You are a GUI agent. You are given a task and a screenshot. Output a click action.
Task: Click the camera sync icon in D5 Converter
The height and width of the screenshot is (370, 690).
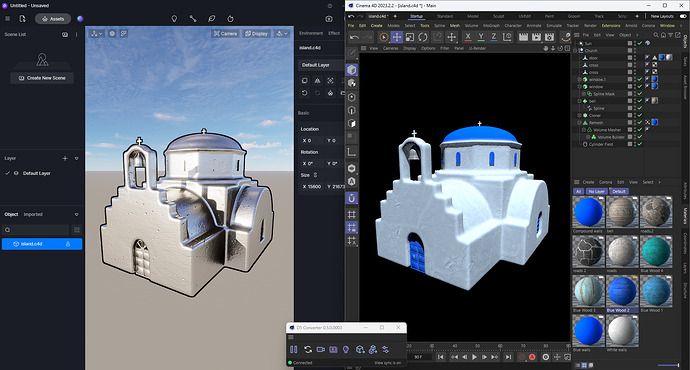coord(321,349)
